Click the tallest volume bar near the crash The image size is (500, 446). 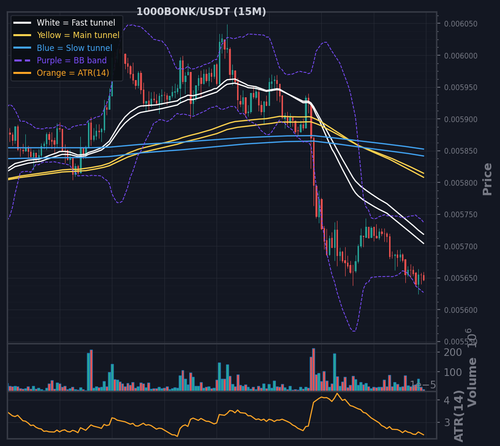click(x=313, y=369)
